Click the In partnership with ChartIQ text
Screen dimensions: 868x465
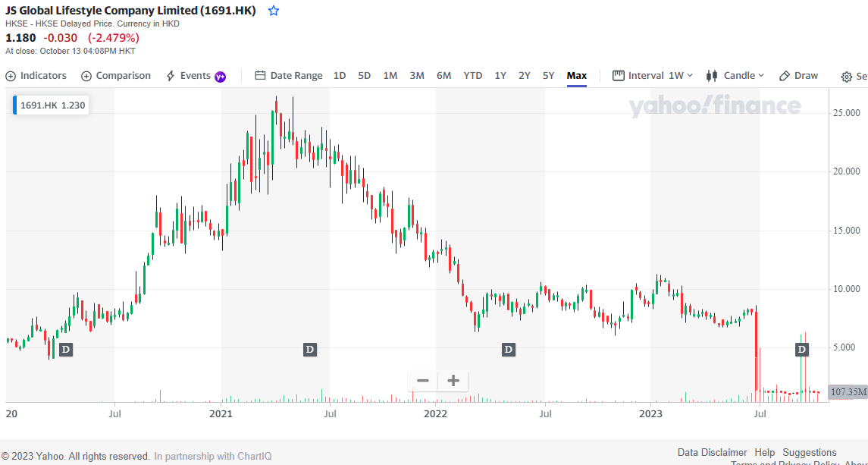[212, 456]
